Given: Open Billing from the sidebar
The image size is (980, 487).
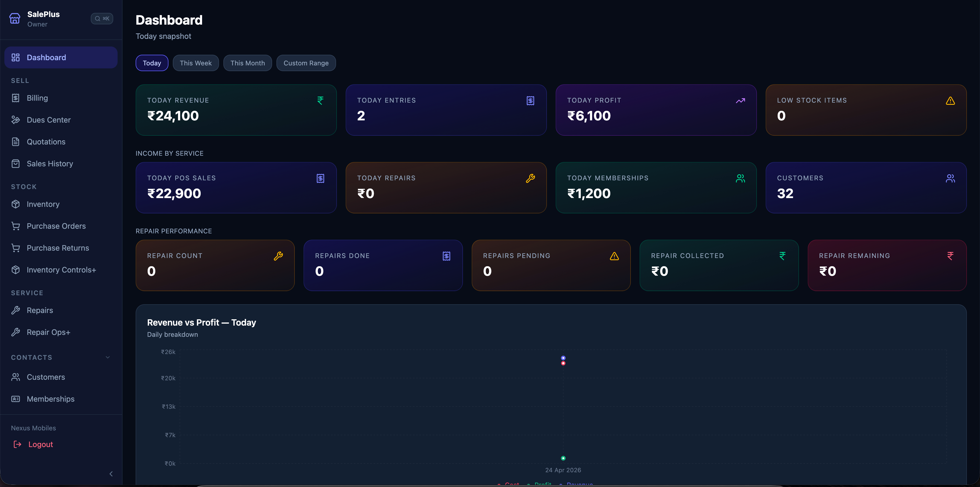Looking at the screenshot, I should (37, 98).
